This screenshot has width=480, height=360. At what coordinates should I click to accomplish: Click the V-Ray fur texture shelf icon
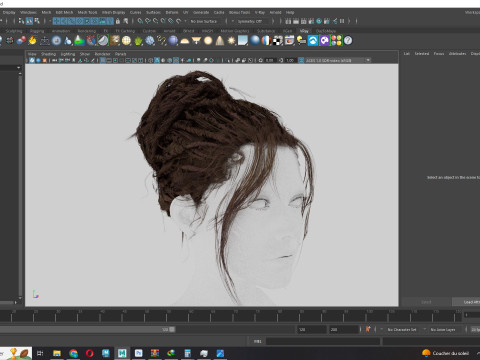tap(115, 41)
